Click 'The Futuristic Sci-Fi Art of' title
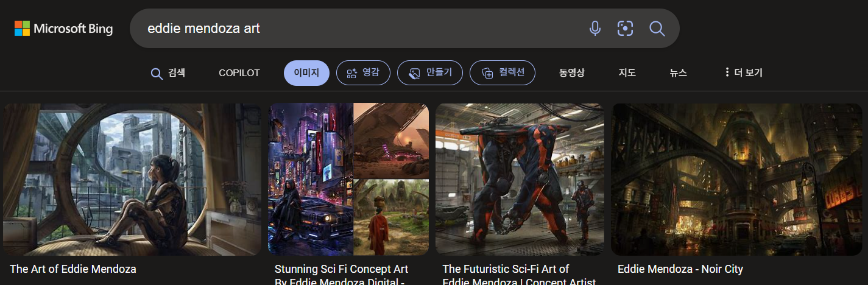 [x=506, y=269]
